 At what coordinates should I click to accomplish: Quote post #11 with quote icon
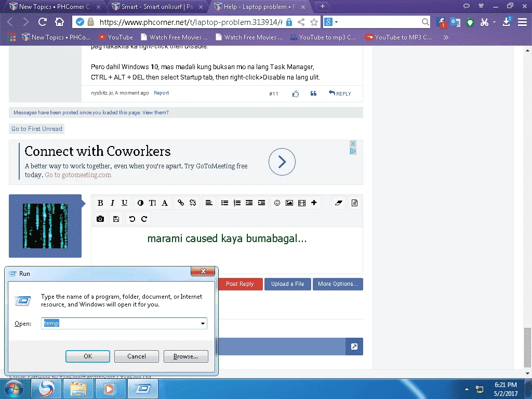click(313, 94)
